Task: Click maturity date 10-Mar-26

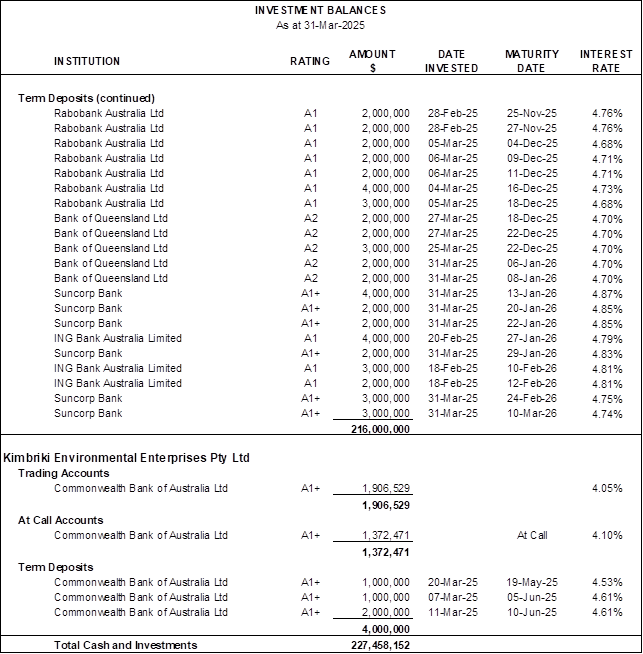Action: point(532,414)
